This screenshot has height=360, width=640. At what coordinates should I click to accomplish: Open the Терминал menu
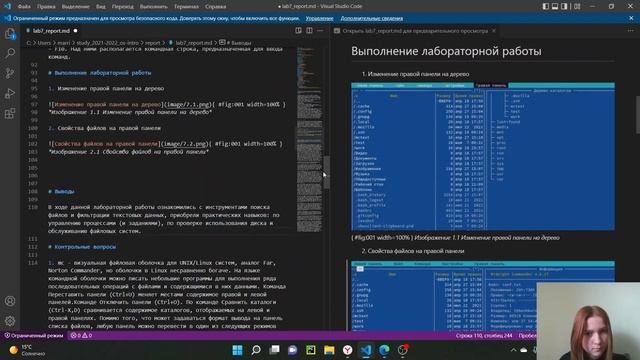(x=186, y=7)
